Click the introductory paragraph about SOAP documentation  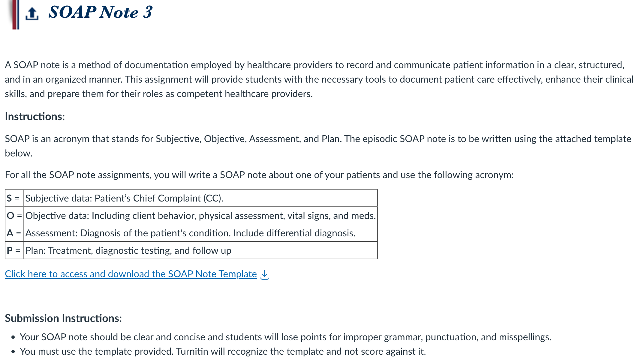coord(319,79)
